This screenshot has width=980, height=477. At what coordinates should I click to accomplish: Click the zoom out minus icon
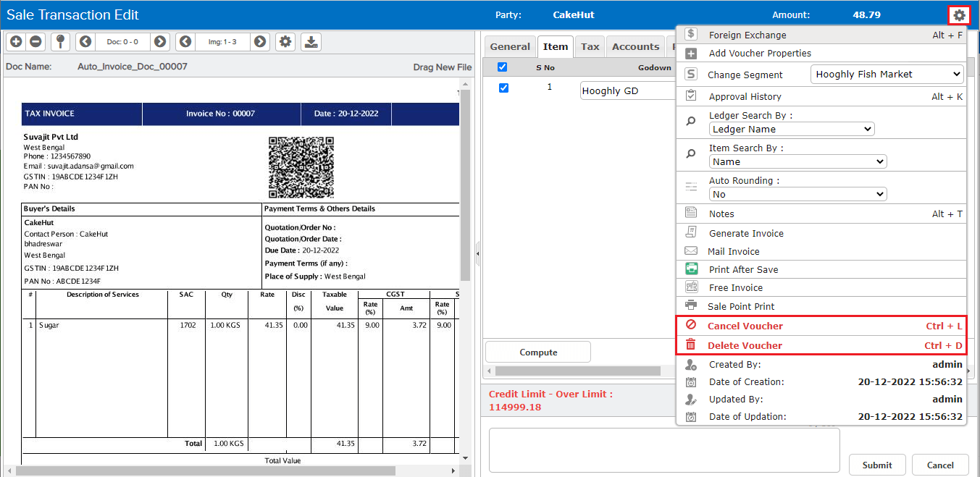click(35, 42)
